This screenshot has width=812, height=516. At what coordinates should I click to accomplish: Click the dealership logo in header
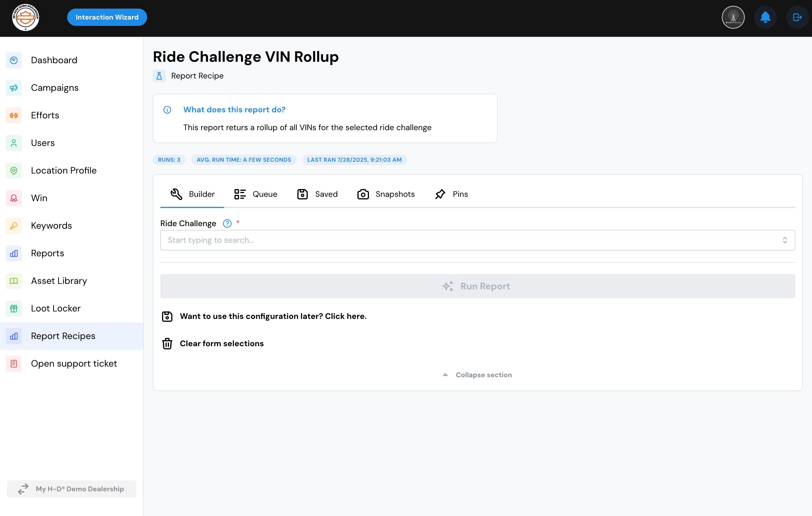point(26,17)
